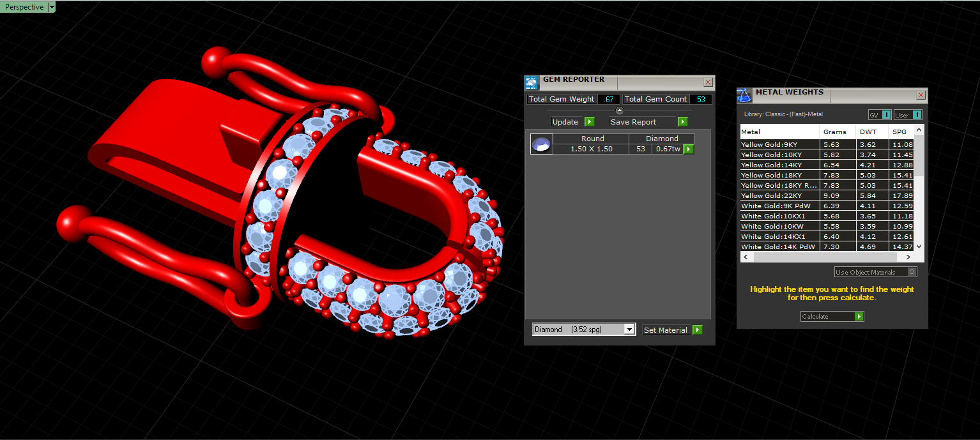Click the Total Gem Weight value field
980x440 pixels.
[x=609, y=99]
